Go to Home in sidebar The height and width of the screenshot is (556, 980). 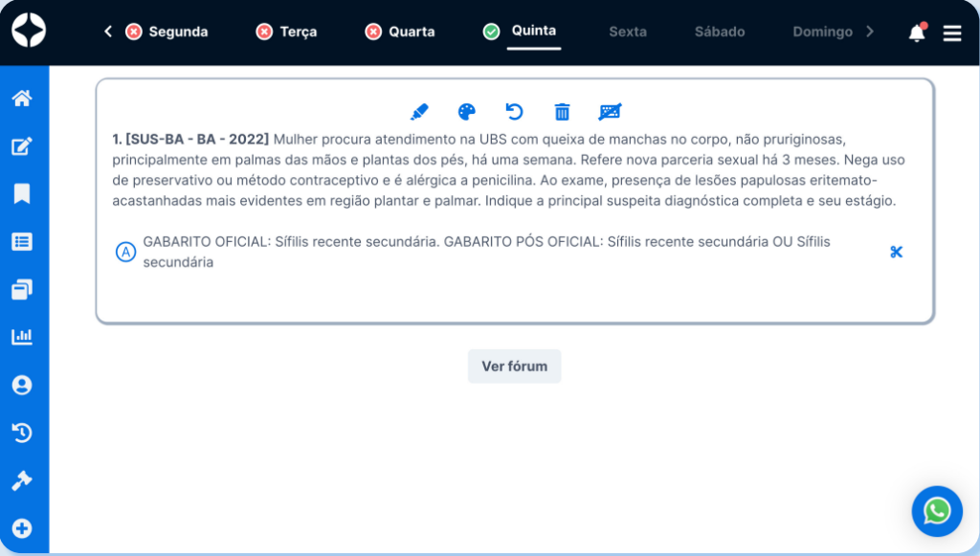click(21, 99)
